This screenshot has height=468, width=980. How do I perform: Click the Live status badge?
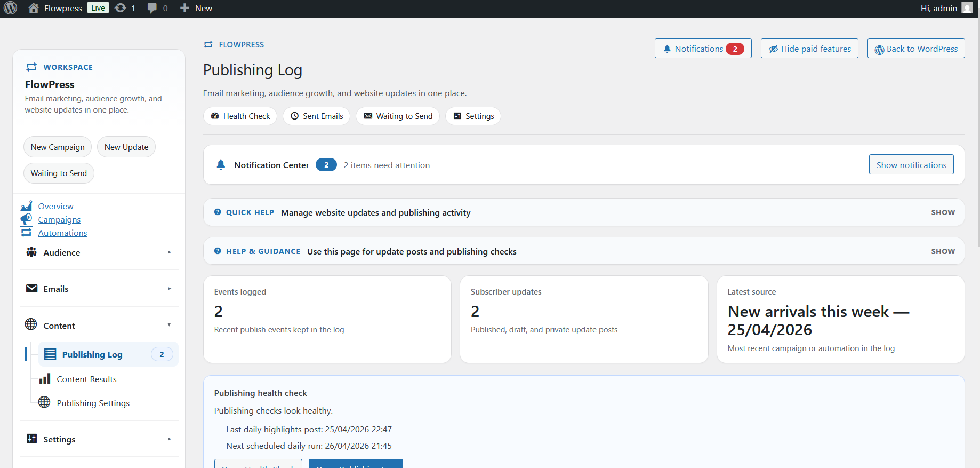pos(98,8)
